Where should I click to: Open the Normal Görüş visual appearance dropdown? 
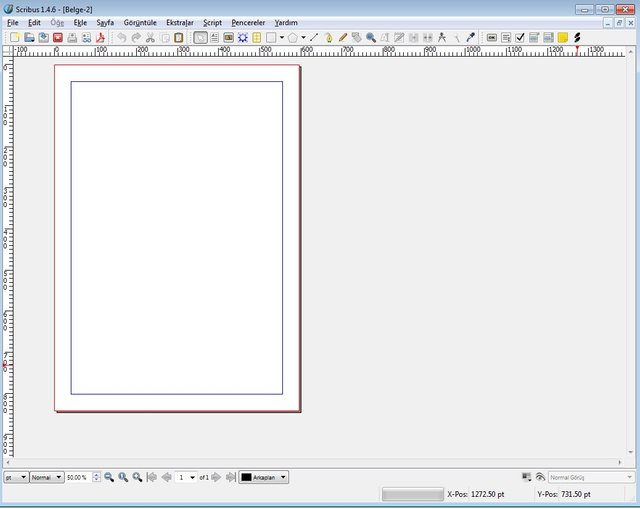[591, 477]
